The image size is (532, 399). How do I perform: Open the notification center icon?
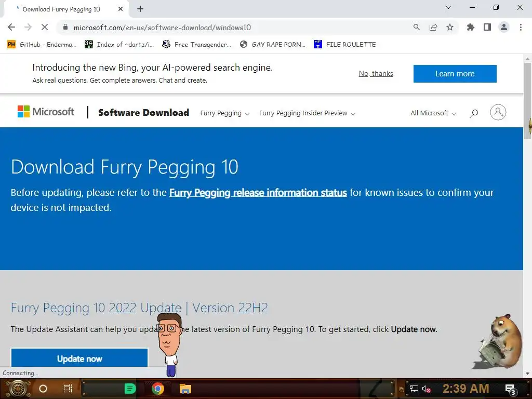(510, 389)
